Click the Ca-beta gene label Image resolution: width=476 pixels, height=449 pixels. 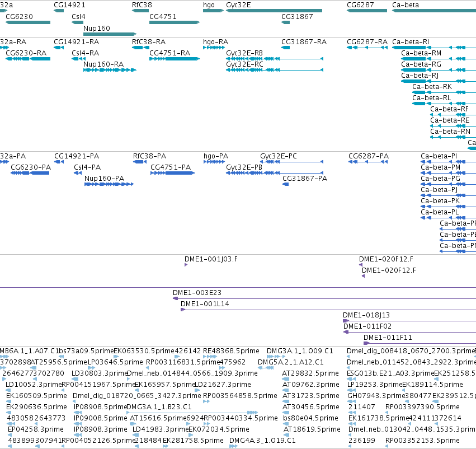(406, 5)
